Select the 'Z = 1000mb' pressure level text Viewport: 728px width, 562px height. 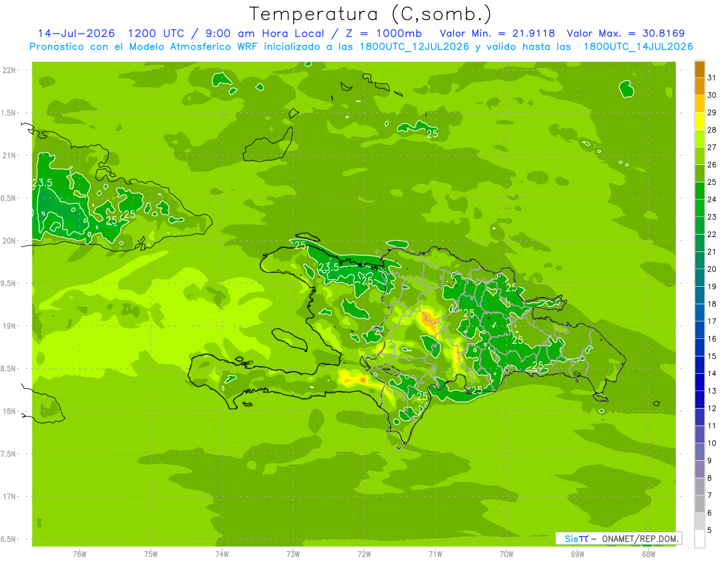384,33
